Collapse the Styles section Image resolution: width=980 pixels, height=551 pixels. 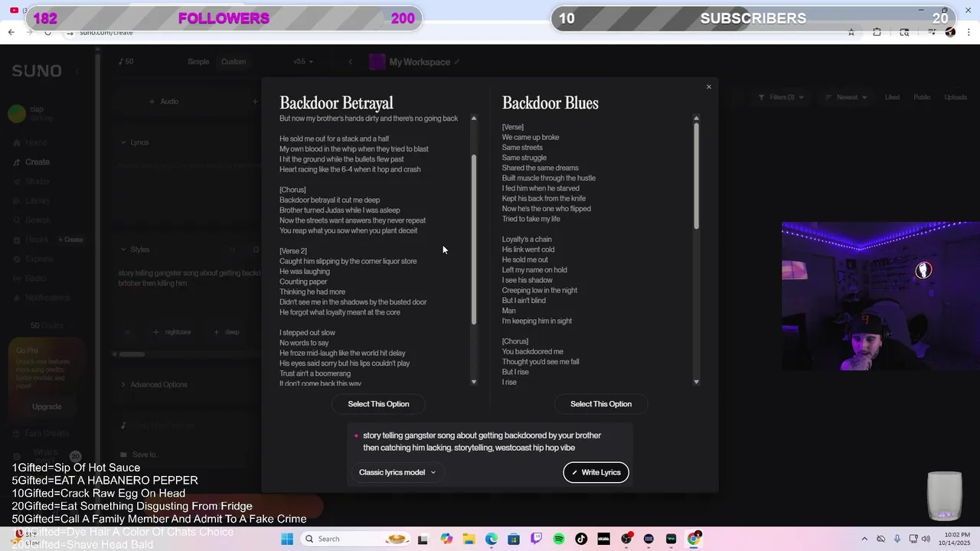coord(136,249)
